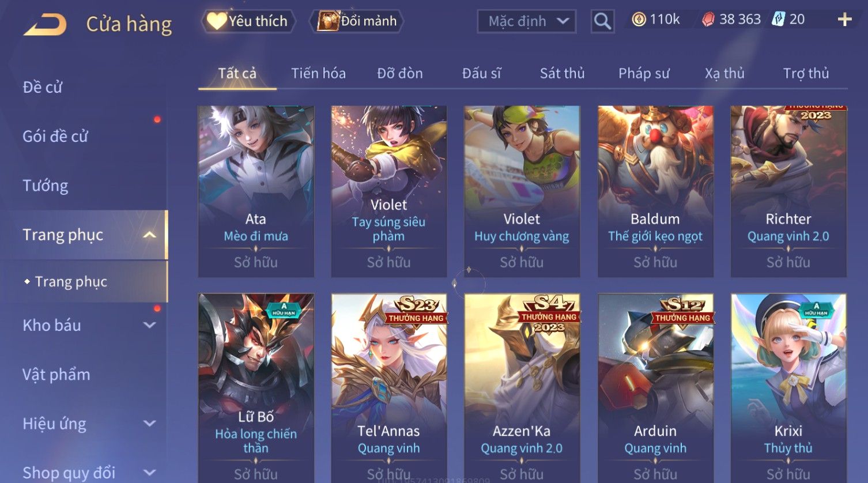Open Ata Mèo đi mưa skin card
The image size is (868, 483).
256,191
